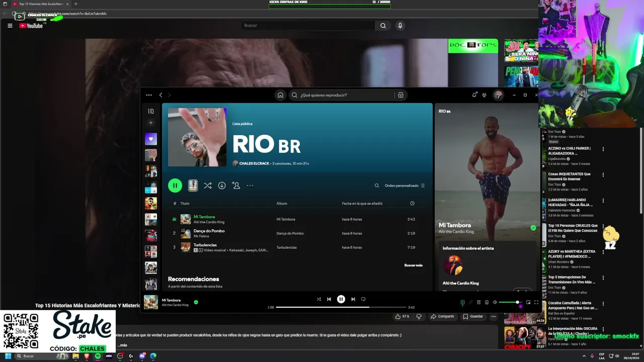Seek on the song progress bar
644x362 pixels.
[341, 307]
